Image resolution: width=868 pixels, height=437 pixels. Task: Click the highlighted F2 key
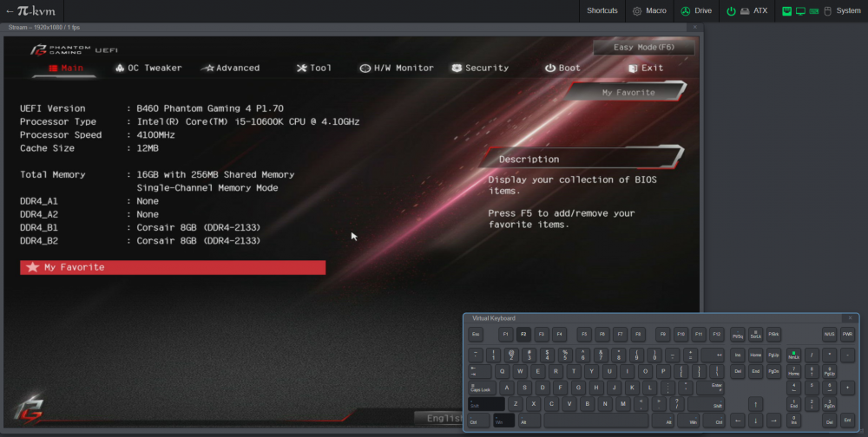523,334
